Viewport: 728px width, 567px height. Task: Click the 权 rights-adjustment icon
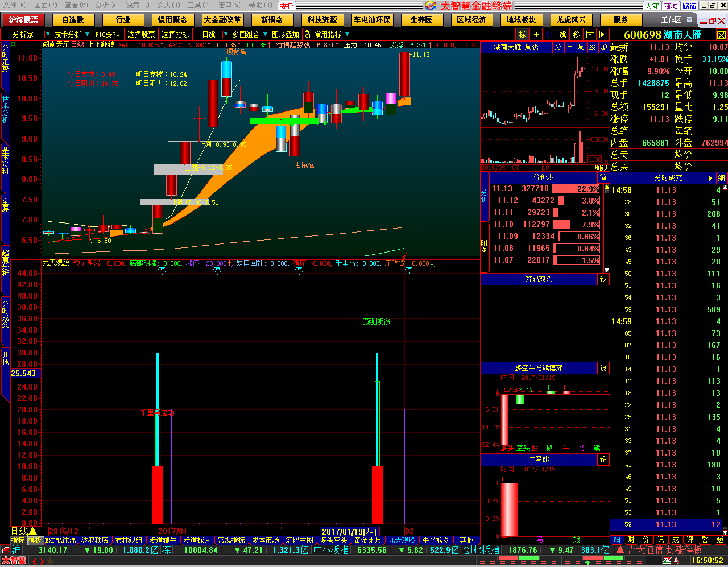[x=549, y=34]
